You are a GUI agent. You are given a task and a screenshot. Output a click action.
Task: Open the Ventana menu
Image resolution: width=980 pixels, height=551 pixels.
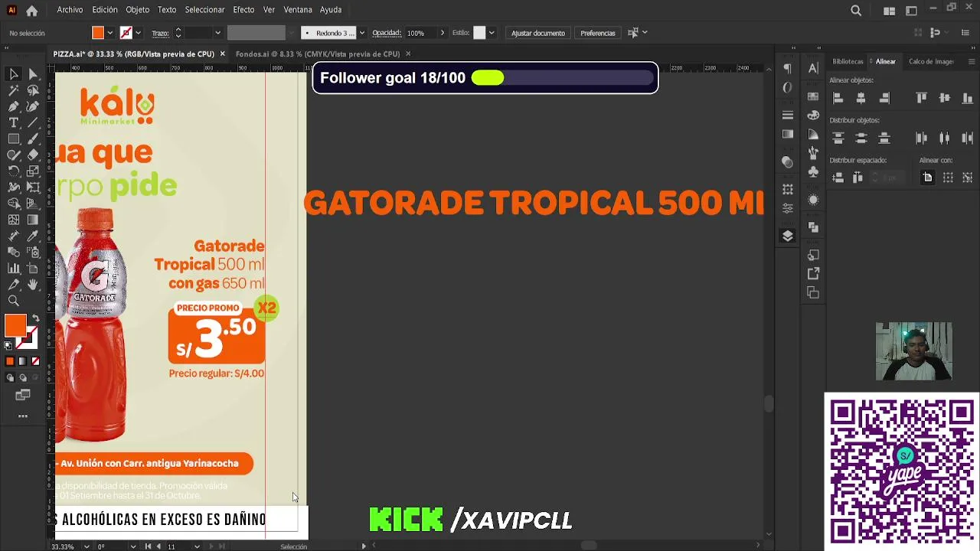pos(298,10)
